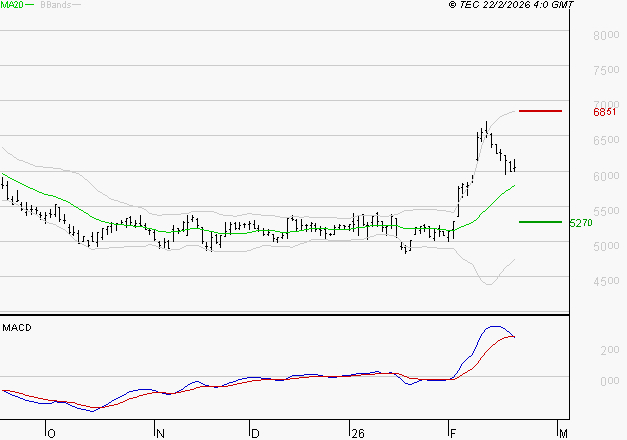Click the O month axis label
This screenshot has width=627, height=440.
[x=51, y=434]
